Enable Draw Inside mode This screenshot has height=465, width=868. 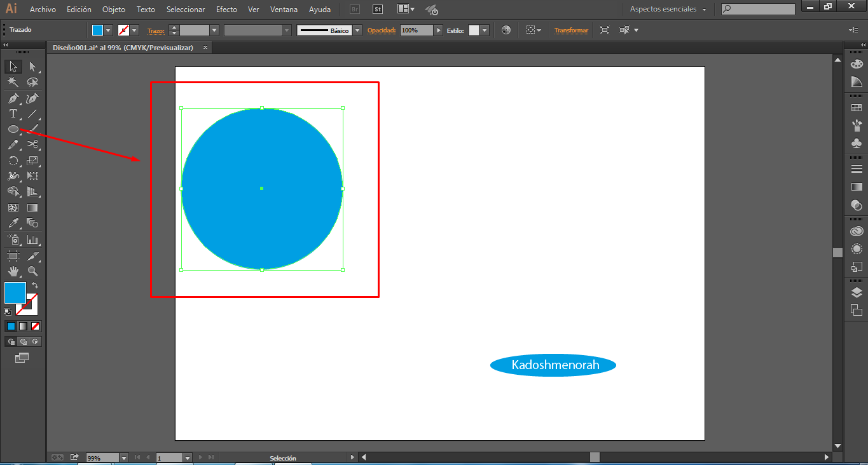coord(36,342)
